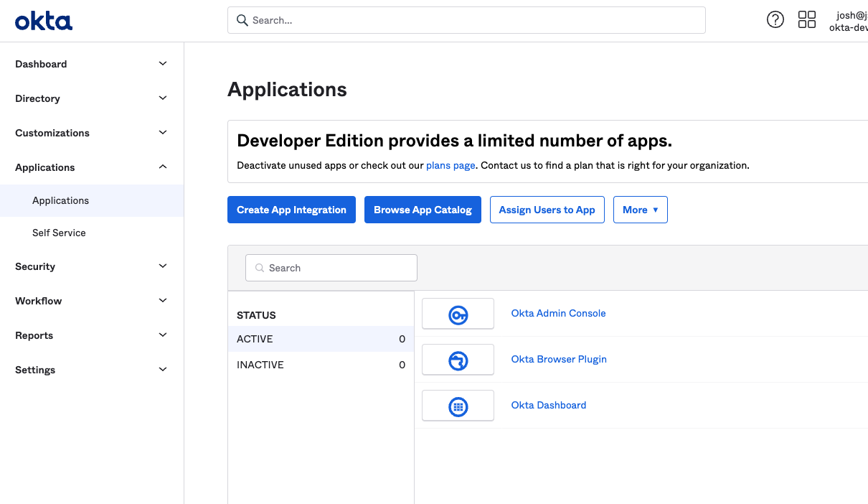Click the Okta logo

point(43,20)
